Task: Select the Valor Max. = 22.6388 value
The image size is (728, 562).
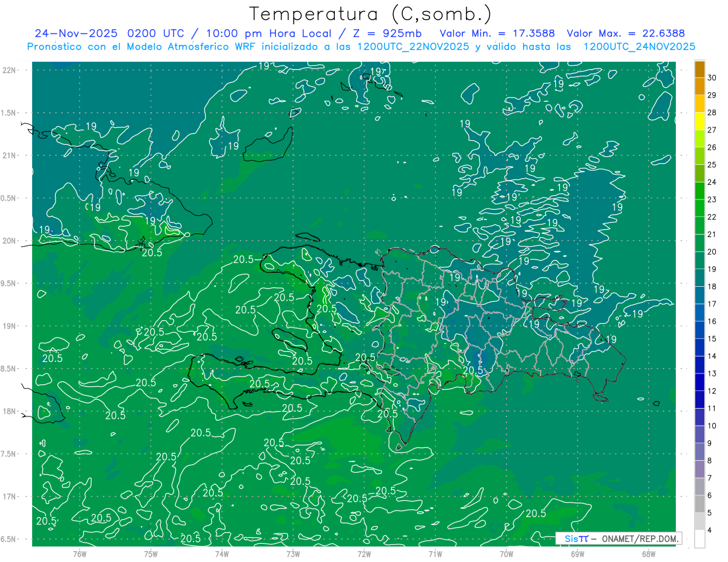Action: (625, 33)
